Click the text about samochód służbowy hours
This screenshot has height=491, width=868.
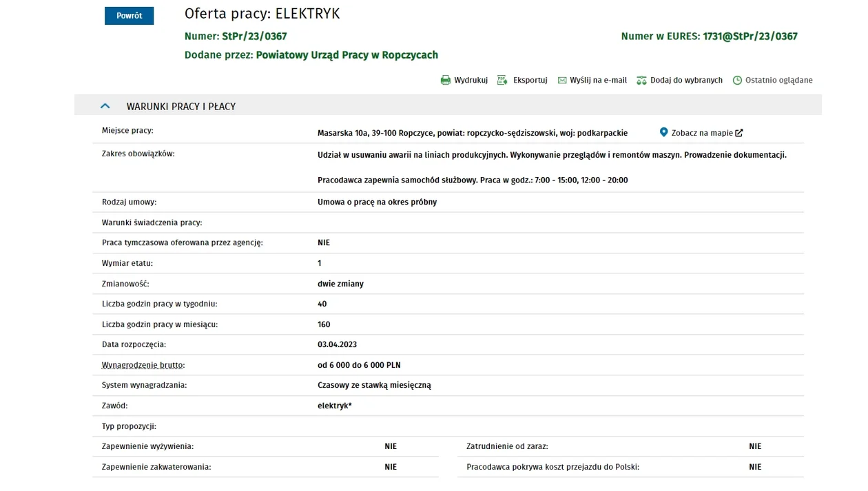[x=473, y=180]
